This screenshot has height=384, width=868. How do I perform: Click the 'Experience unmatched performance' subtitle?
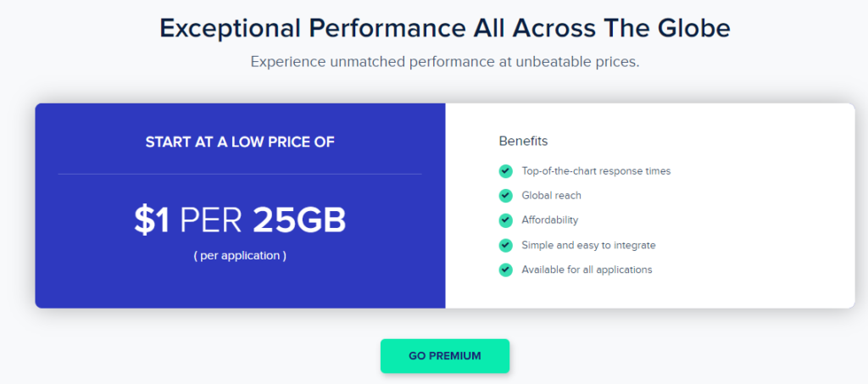445,62
